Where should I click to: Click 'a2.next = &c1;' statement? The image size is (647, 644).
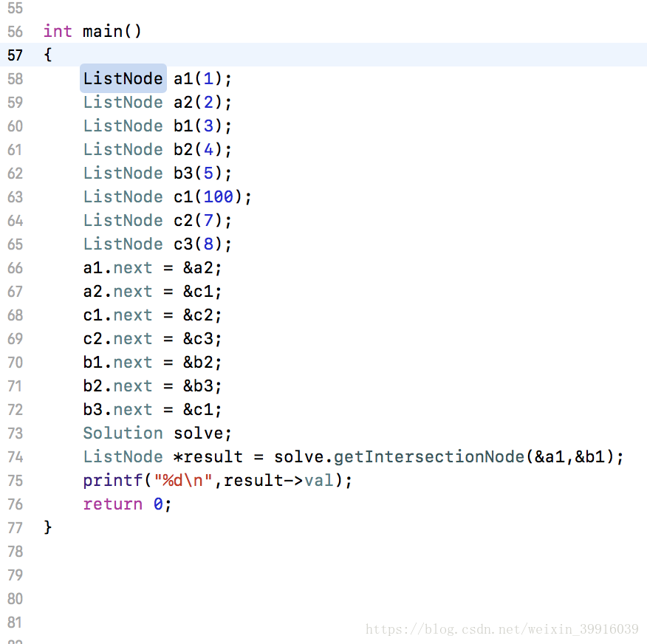(152, 291)
